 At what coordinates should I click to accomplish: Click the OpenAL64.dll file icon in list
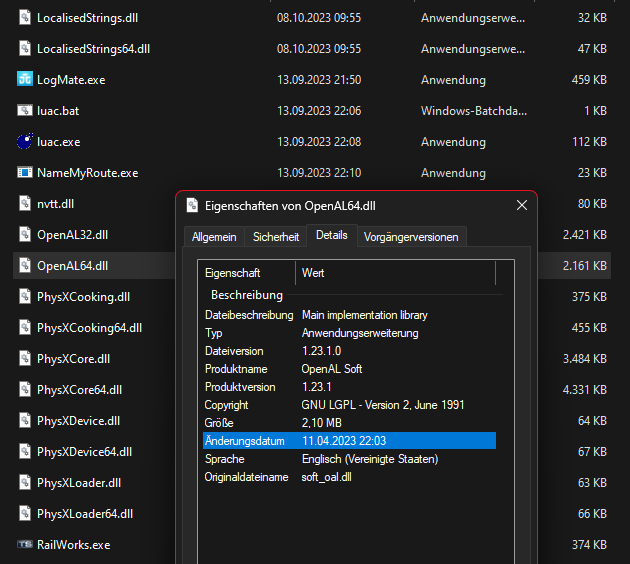click(x=25, y=266)
